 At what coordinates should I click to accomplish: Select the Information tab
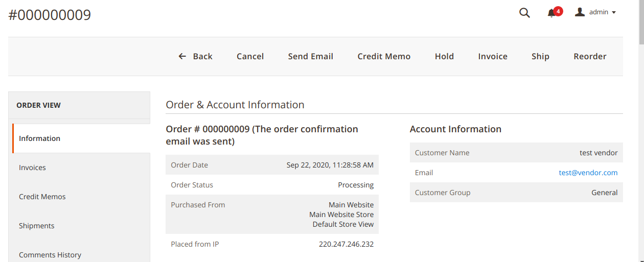(39, 138)
